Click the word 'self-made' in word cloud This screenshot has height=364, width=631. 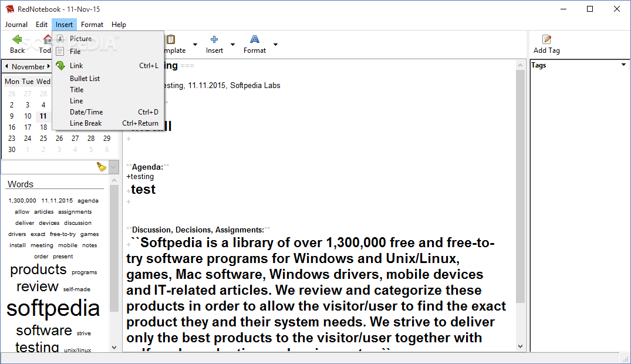(76, 289)
